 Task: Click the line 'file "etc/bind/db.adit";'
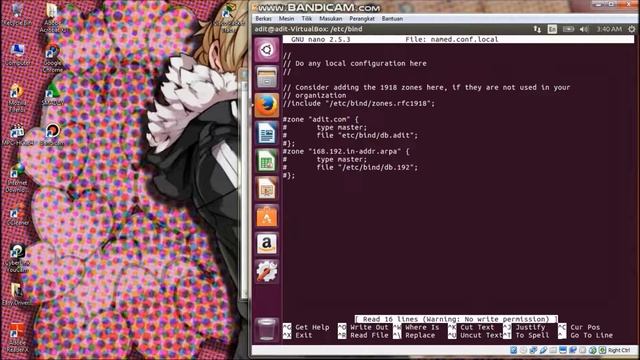(x=367, y=135)
